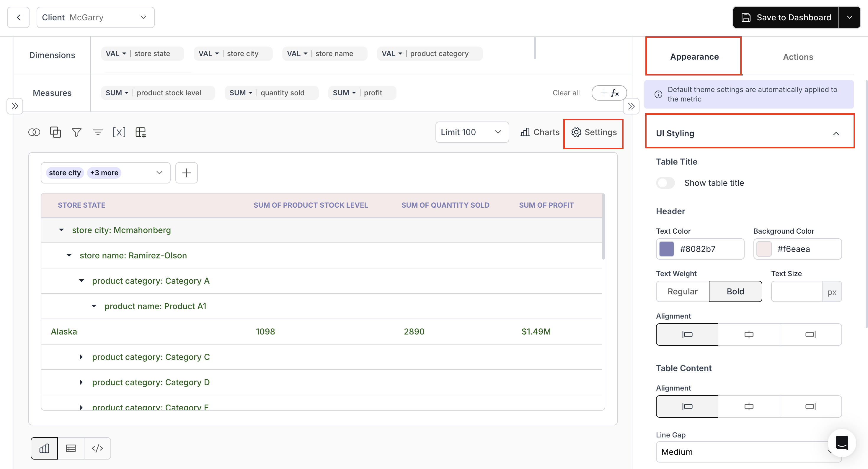Click the Text Size px input field

tap(797, 291)
